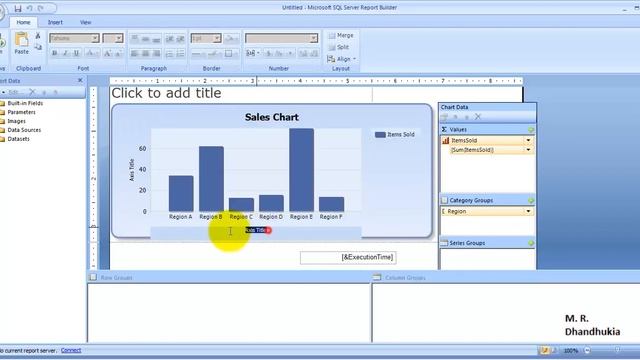The width and height of the screenshot is (640, 360).
Task: Open the number format combo box
Action: click(281, 38)
